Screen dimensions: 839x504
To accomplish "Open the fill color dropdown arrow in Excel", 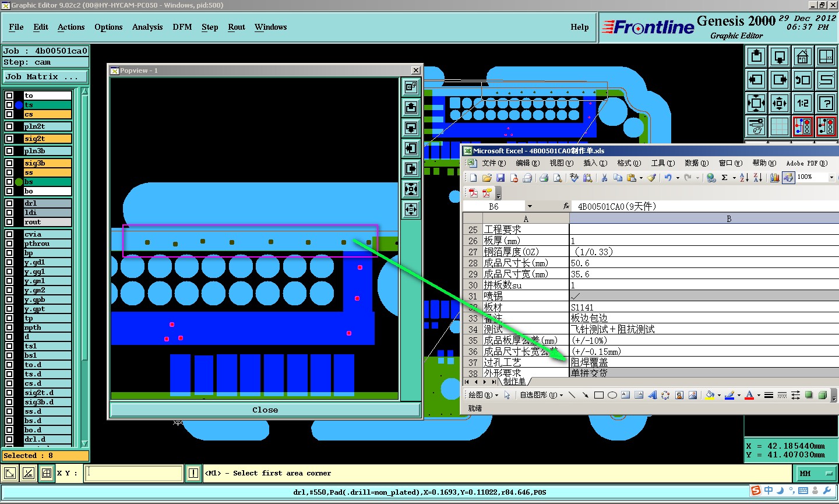I will click(718, 395).
